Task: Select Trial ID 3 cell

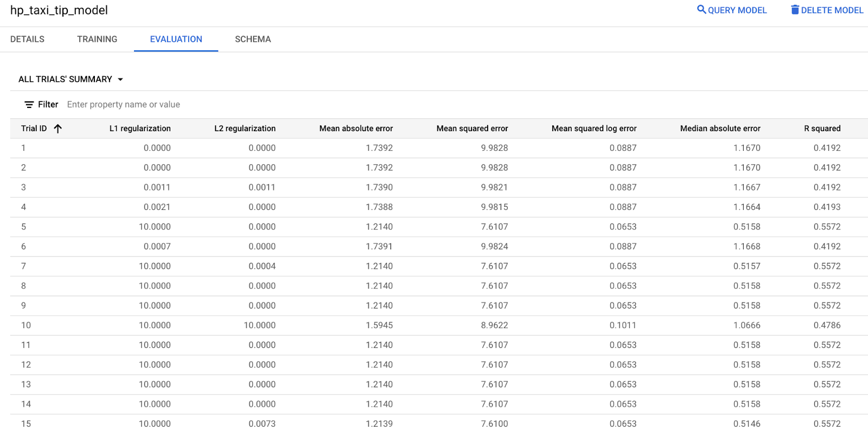Action: point(23,188)
